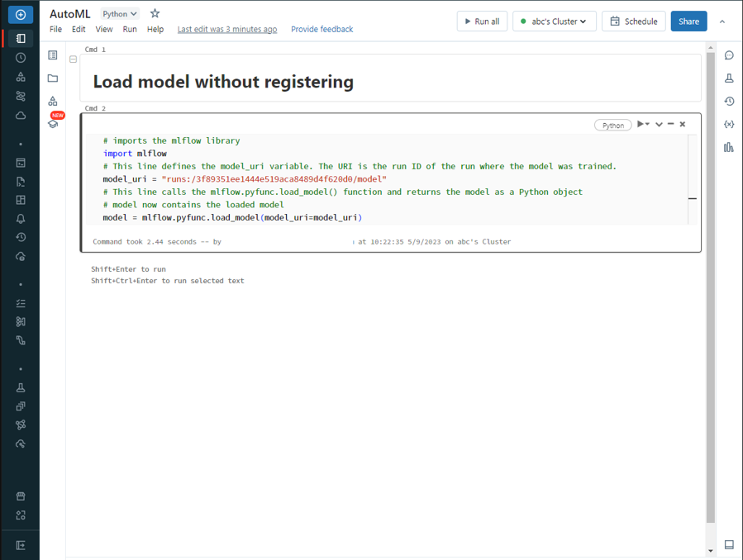Click the Provide feedback link
The width and height of the screenshot is (743, 560).
click(x=321, y=30)
